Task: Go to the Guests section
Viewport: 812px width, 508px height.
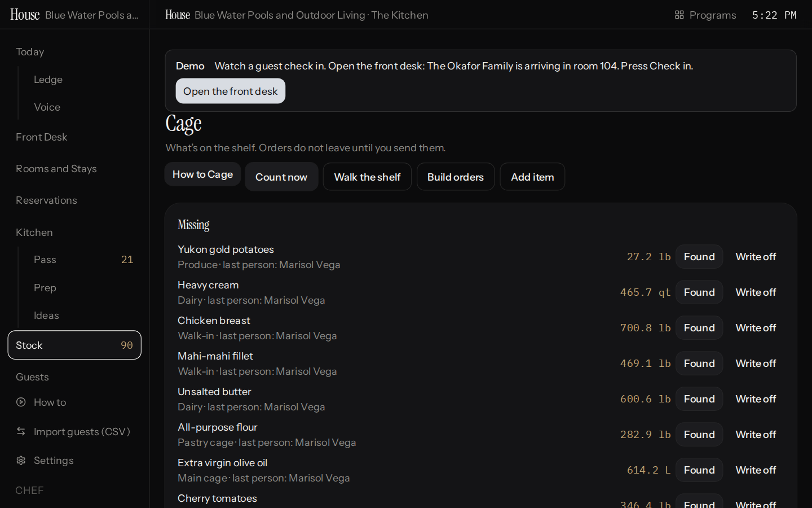Action: (x=32, y=377)
